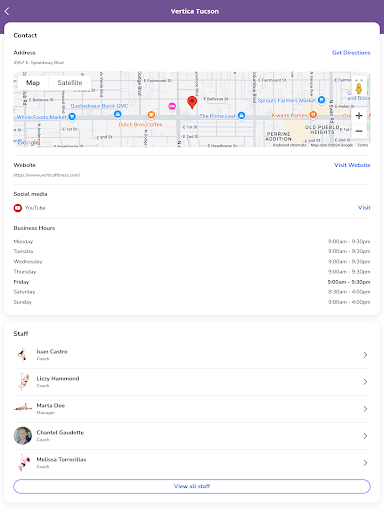This screenshot has height=512, width=384.
Task: Select the Marta Dee name text
Action: (x=51, y=406)
